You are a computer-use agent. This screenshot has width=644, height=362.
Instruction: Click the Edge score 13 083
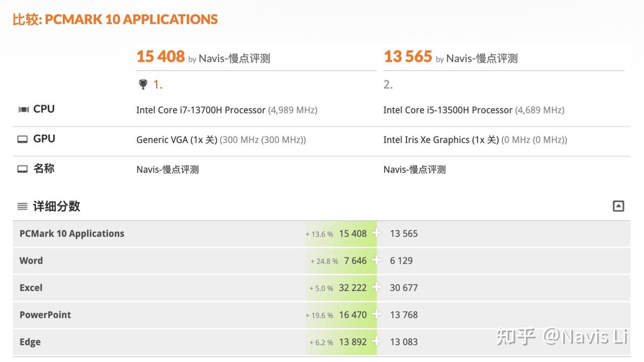[x=404, y=342]
